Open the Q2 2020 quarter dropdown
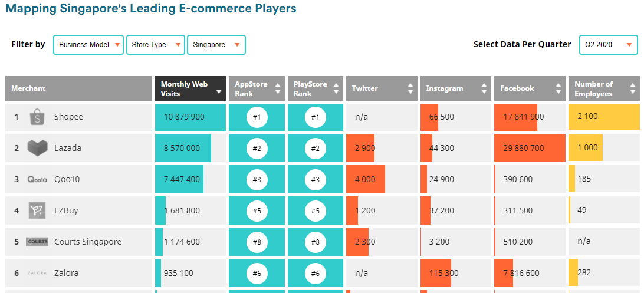This screenshot has height=293, width=644. [609, 45]
